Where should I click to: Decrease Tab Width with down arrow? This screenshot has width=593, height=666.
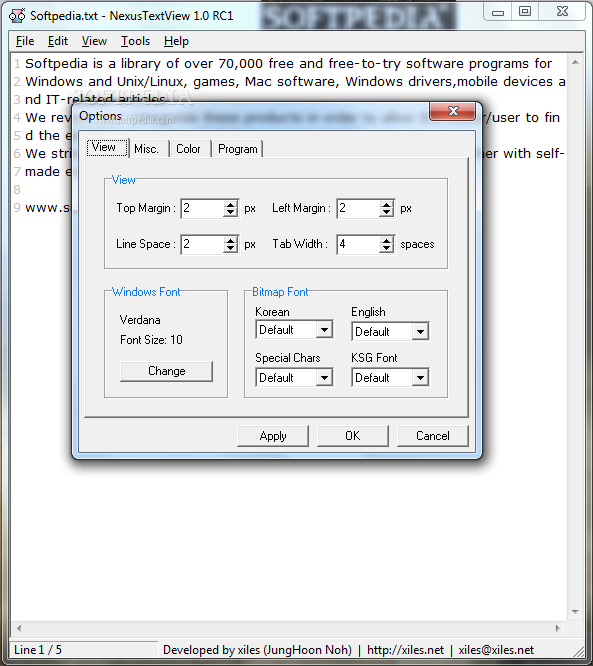pos(386,248)
